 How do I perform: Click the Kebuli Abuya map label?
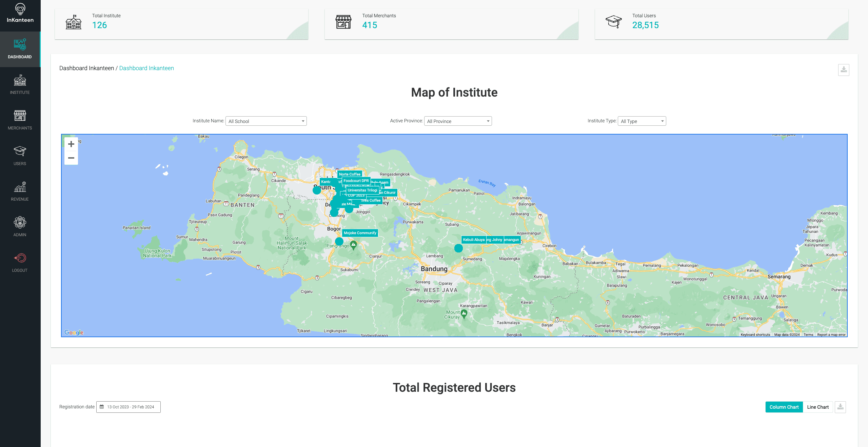click(x=474, y=240)
